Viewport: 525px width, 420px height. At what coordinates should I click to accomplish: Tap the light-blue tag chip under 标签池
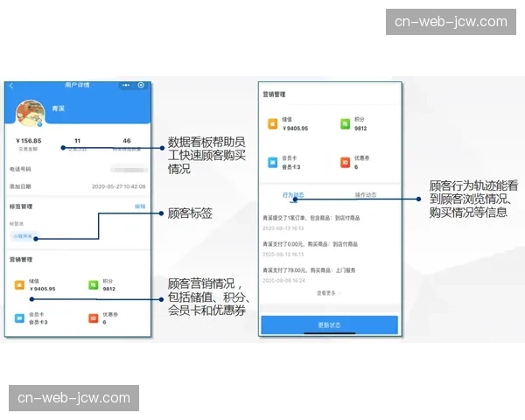[23, 236]
